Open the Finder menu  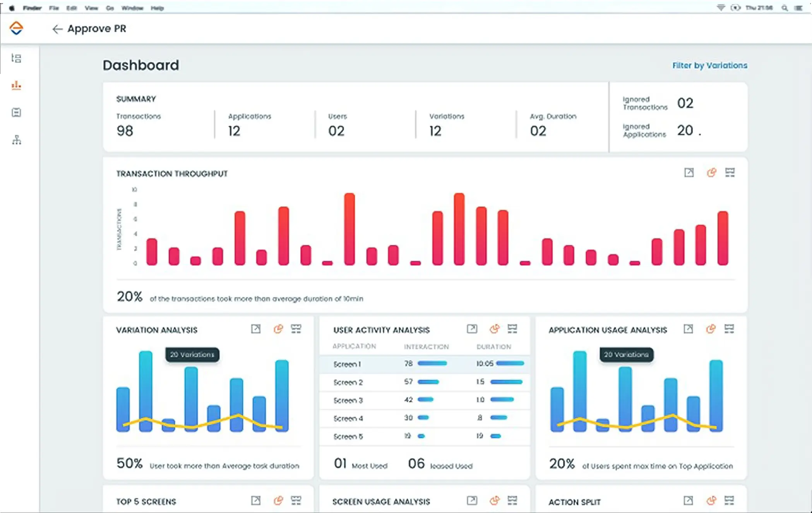(x=32, y=8)
